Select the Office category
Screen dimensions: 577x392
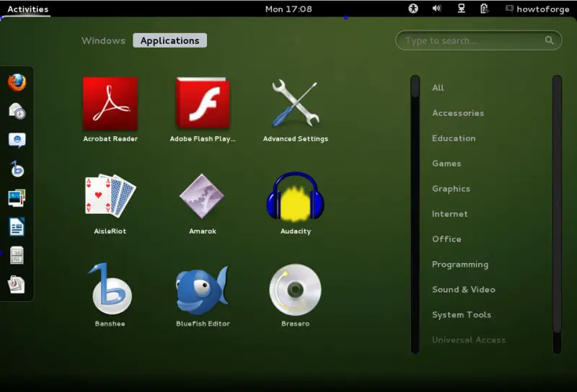(x=446, y=239)
